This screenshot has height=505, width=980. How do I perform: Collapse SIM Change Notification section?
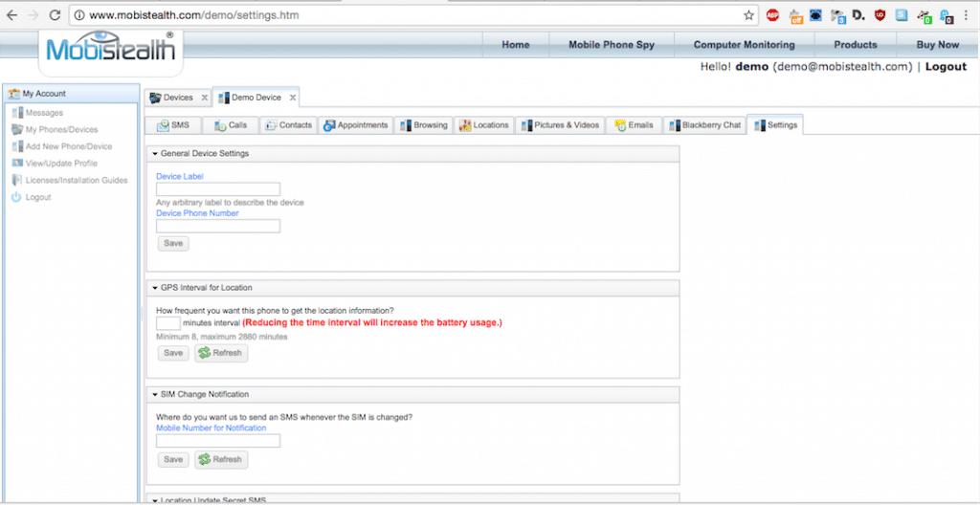pos(155,394)
